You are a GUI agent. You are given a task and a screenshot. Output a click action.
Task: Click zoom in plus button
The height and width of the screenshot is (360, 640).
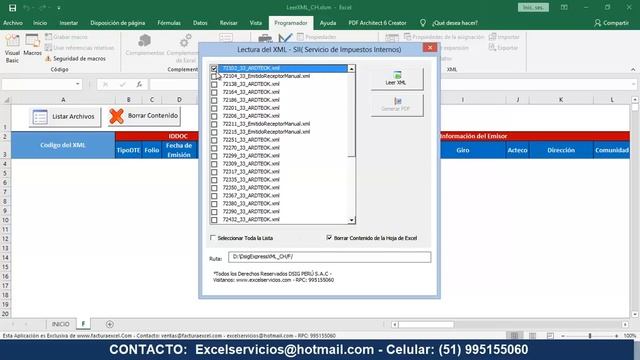616,336
